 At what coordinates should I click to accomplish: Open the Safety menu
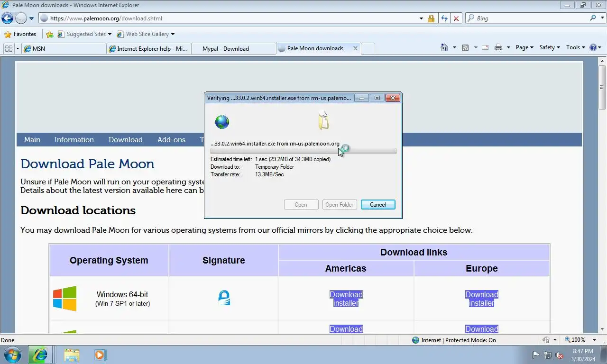click(550, 47)
